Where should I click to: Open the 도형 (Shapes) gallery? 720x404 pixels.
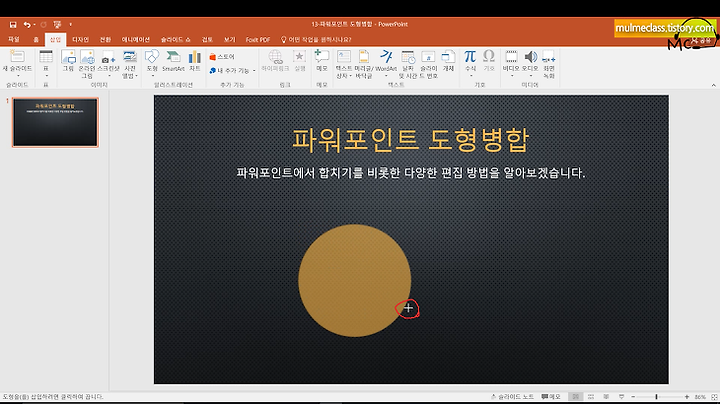[152, 64]
